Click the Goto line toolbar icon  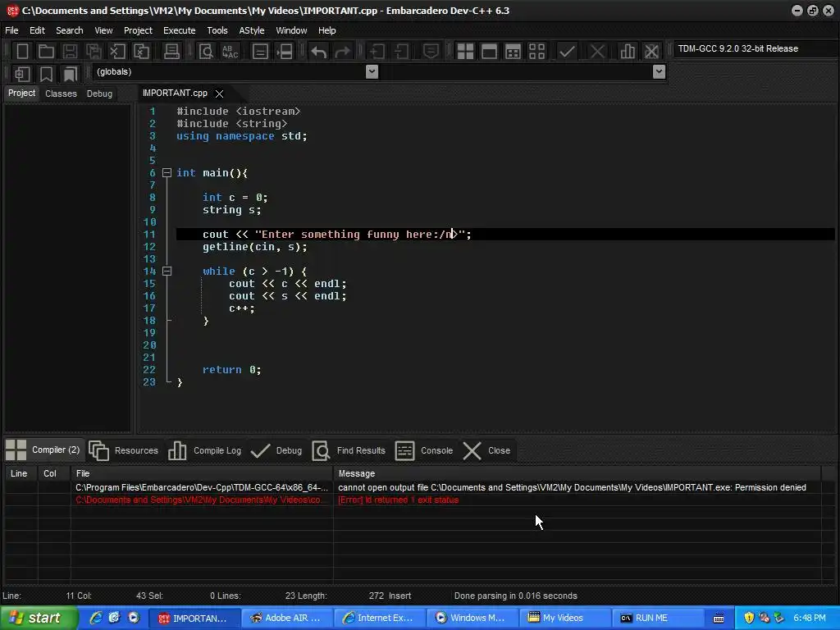284,52
